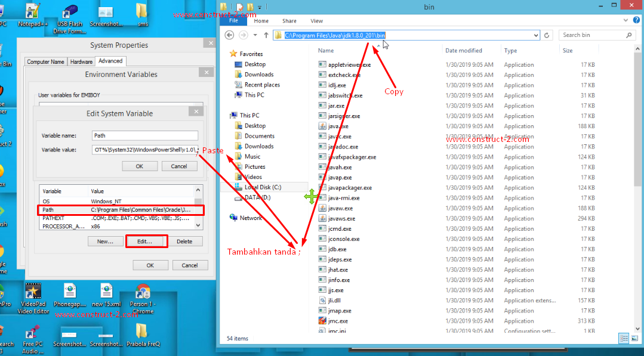Screen dimensions: 644x356
Task: Go back in the Explorer window
Action: pyautogui.click(x=230, y=35)
